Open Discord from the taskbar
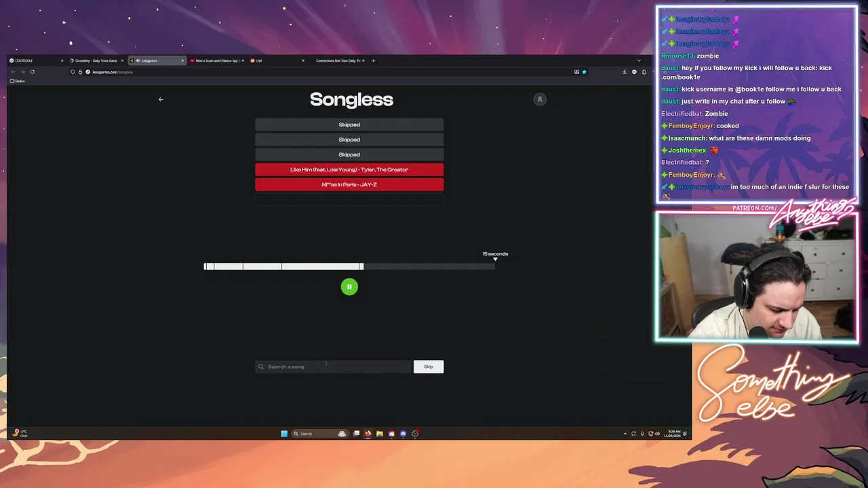 point(403,434)
